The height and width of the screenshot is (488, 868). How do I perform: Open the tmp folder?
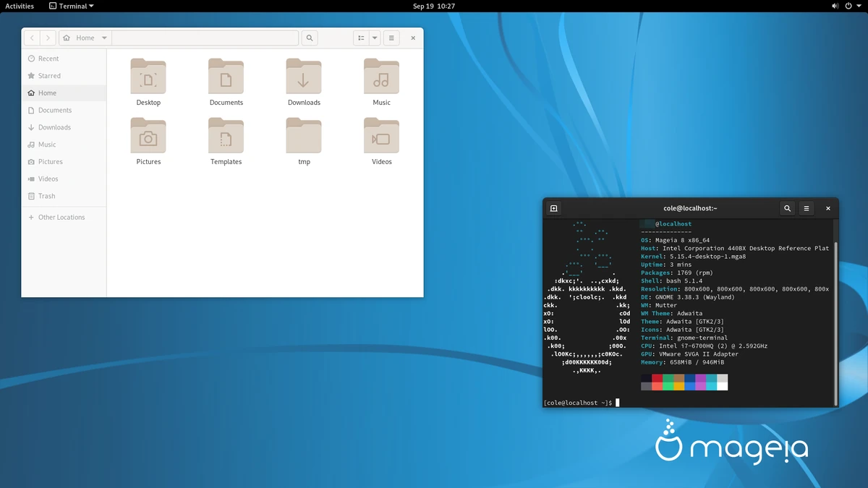click(304, 136)
